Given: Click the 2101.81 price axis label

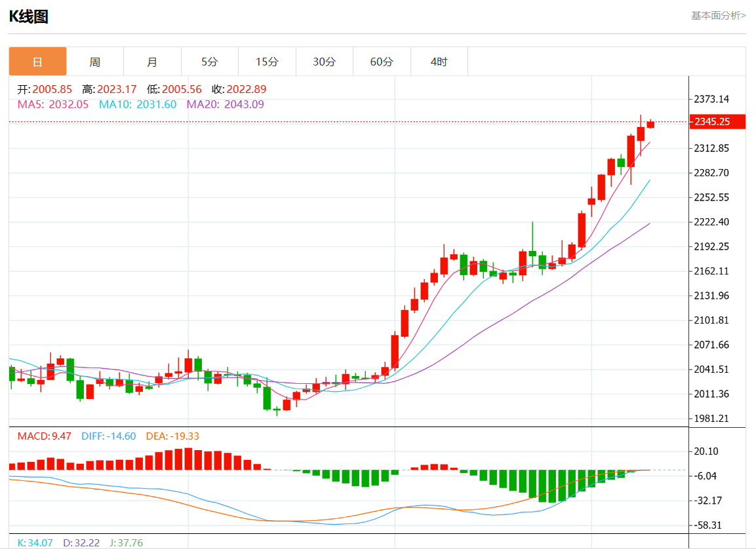Looking at the screenshot, I should point(711,320).
